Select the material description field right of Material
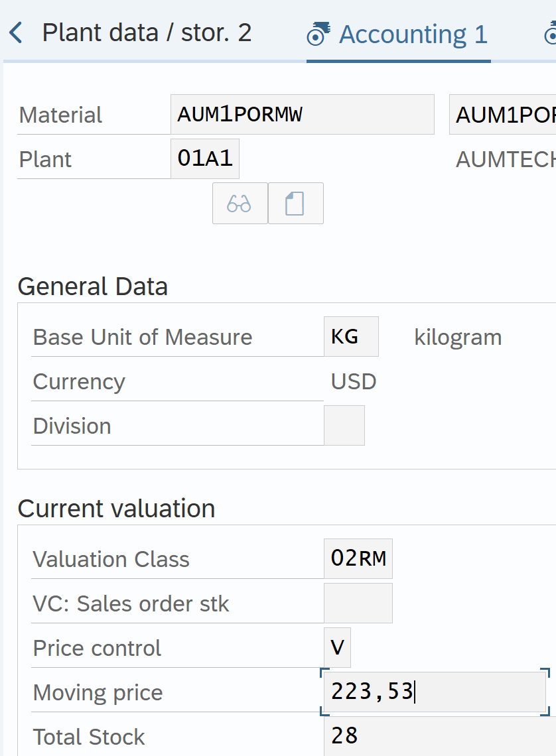Image resolution: width=556 pixels, height=756 pixels. click(x=502, y=115)
